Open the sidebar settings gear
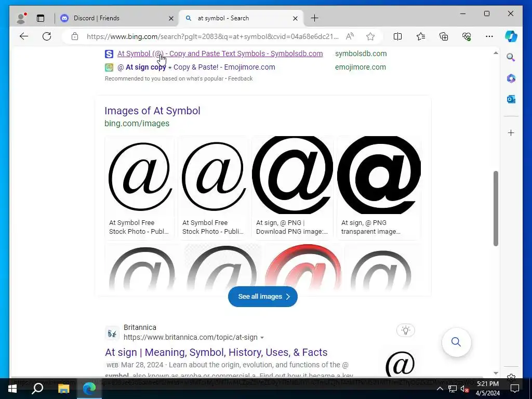Image resolution: width=532 pixels, height=399 pixels. pos(511,376)
